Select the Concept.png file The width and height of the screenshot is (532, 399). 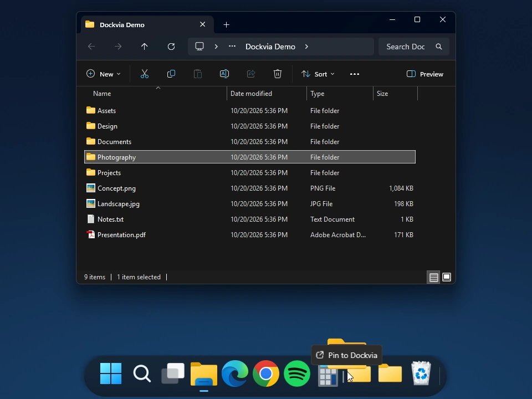click(x=250, y=188)
